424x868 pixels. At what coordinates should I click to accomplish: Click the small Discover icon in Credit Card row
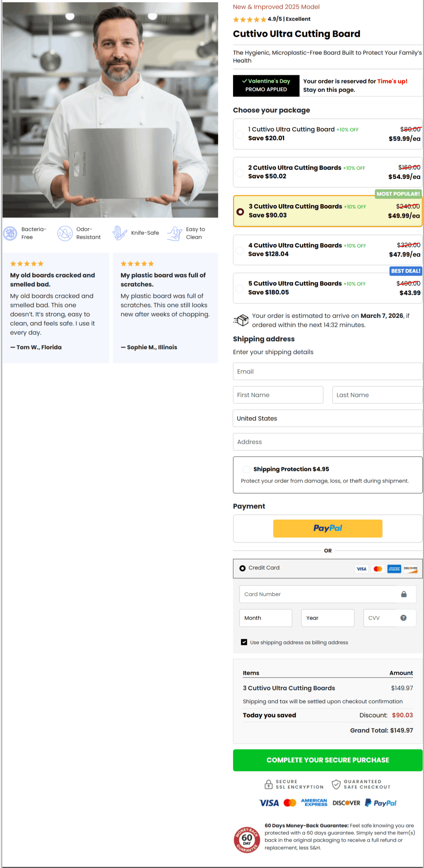pos(410,569)
